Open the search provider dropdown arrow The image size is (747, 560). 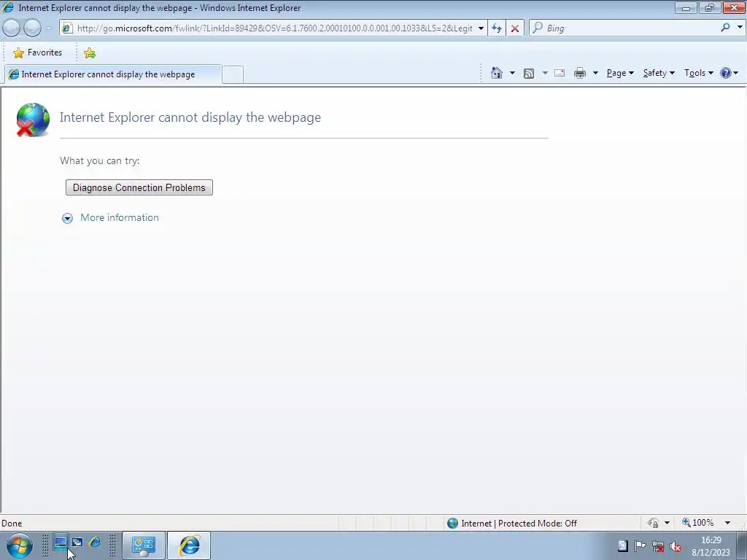point(740,28)
